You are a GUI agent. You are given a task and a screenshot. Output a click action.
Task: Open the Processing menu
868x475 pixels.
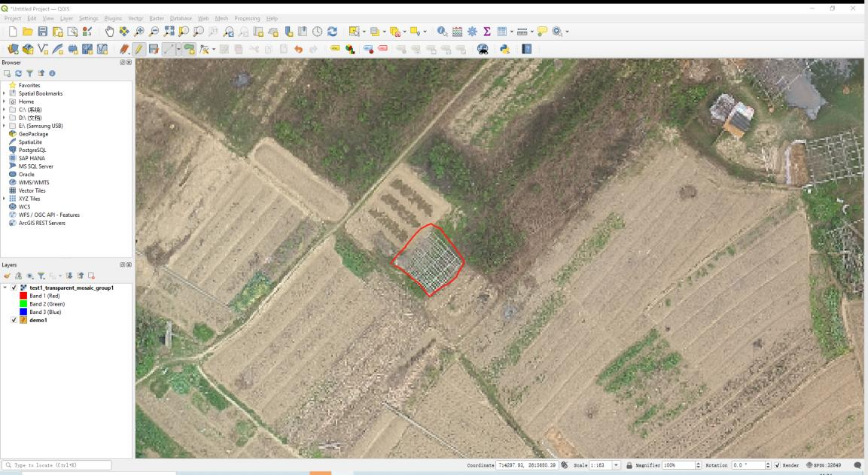click(247, 18)
